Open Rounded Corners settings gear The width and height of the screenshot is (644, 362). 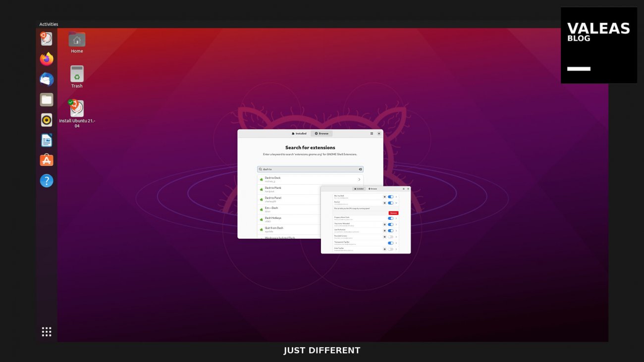(x=384, y=237)
